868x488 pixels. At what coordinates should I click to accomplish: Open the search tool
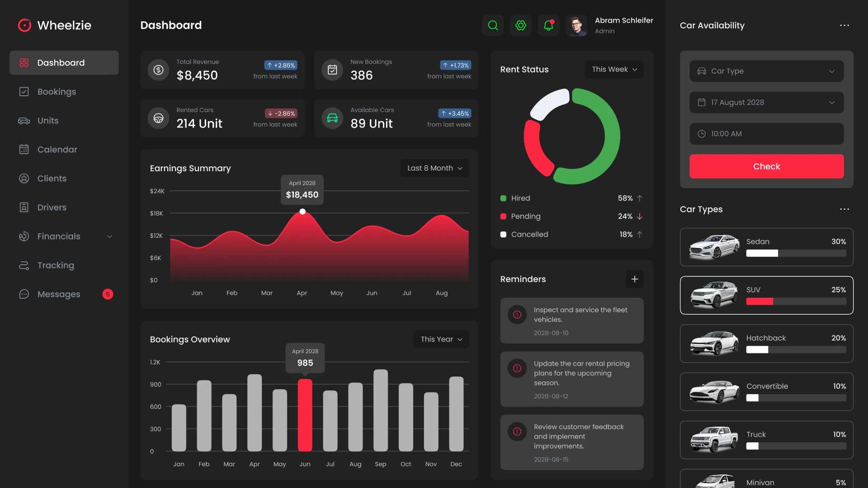click(x=493, y=25)
